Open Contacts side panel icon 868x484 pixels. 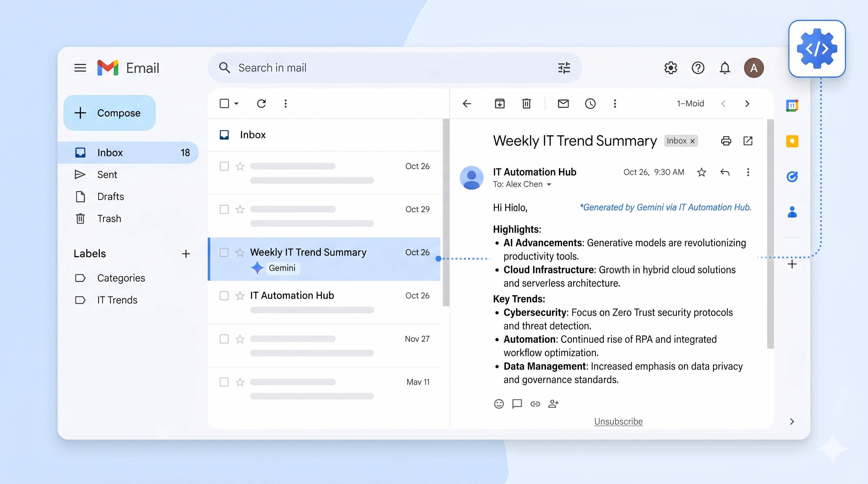click(x=792, y=212)
